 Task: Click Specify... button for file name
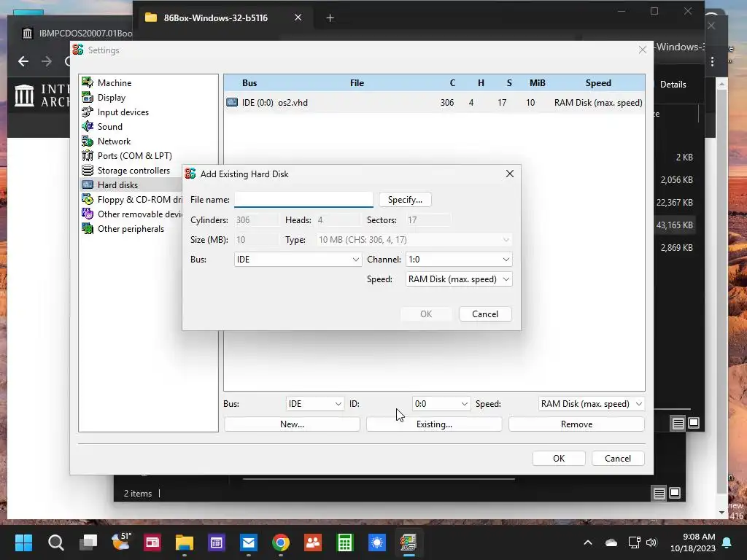(405, 200)
